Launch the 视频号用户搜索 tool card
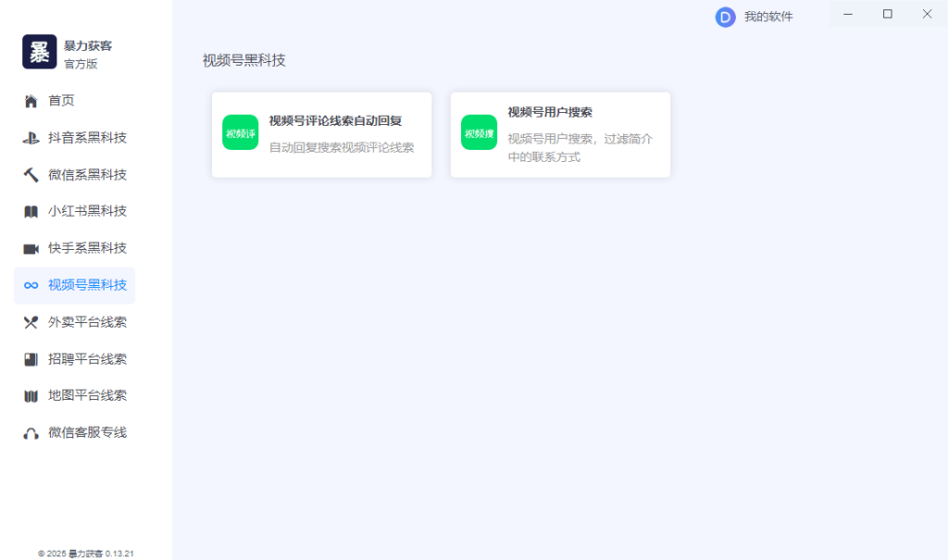The image size is (948, 560). pyautogui.click(x=560, y=134)
